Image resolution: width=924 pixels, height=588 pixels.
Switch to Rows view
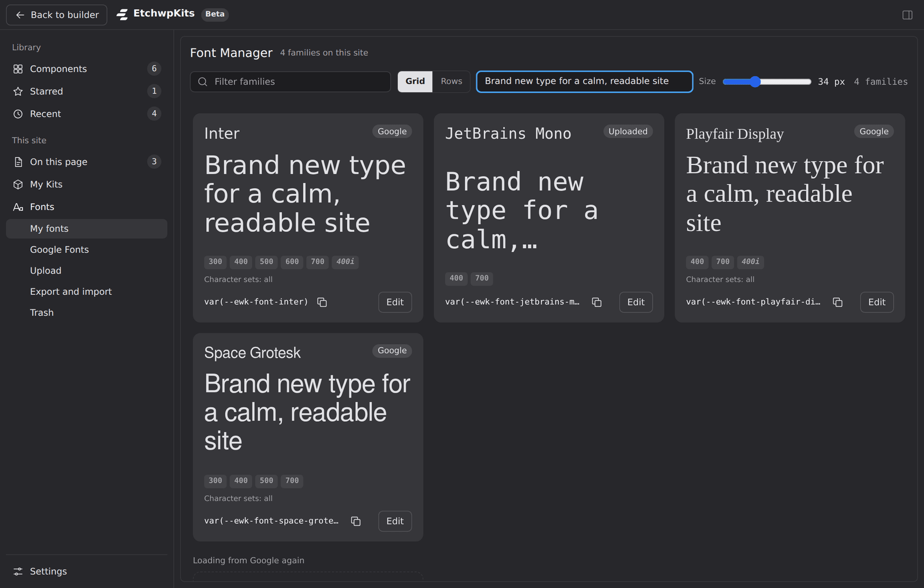[x=451, y=81]
